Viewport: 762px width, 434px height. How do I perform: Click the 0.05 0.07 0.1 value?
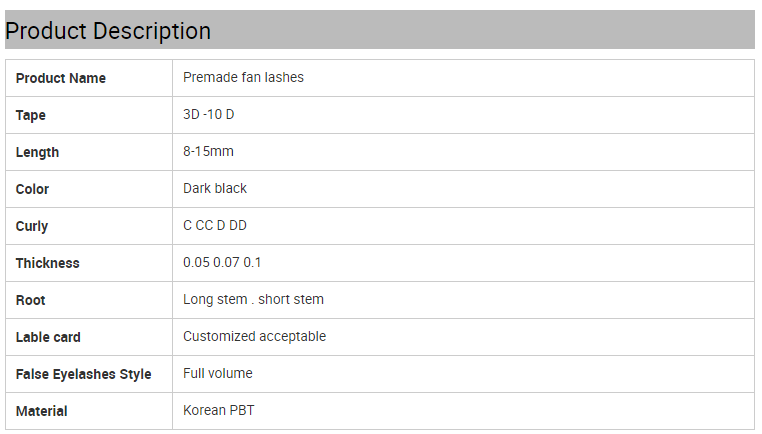222,262
